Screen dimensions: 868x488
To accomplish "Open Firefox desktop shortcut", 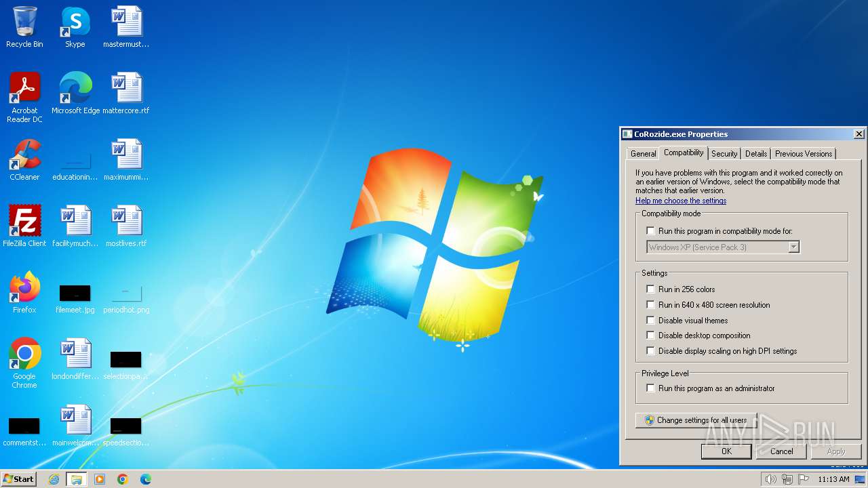I will [x=24, y=293].
